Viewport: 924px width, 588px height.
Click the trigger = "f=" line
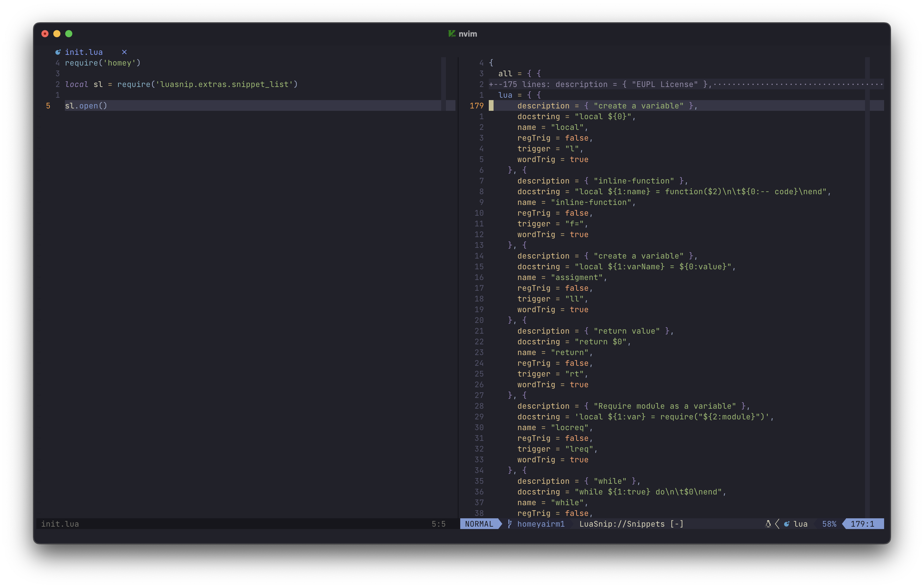552,224
